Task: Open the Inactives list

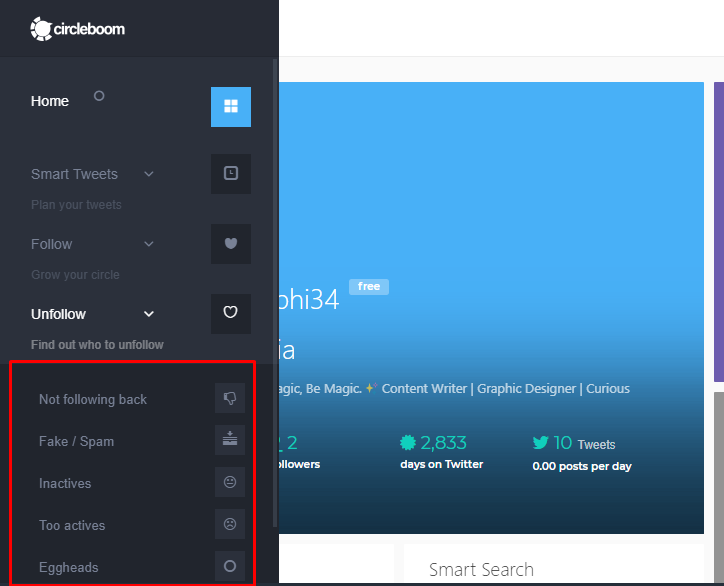Action: 65,483
